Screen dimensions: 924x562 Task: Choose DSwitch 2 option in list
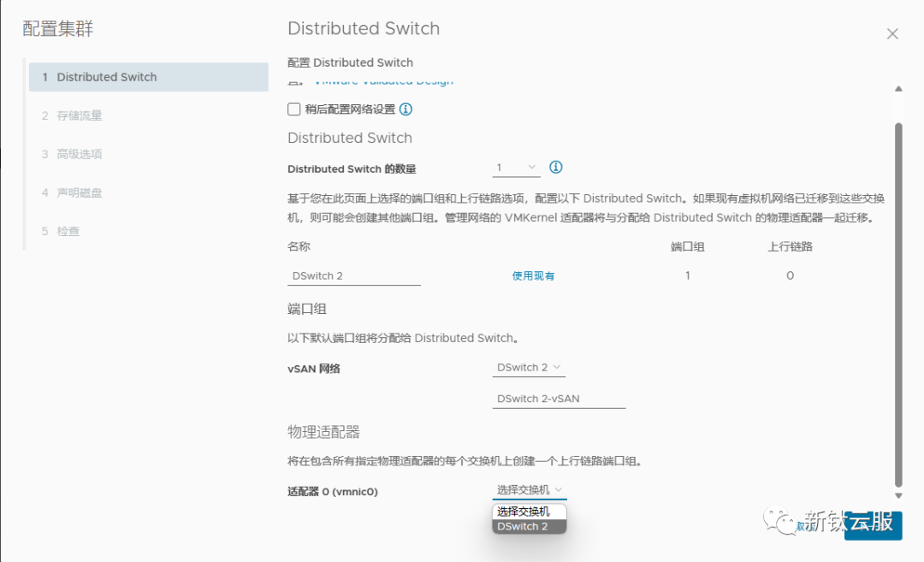coord(530,527)
